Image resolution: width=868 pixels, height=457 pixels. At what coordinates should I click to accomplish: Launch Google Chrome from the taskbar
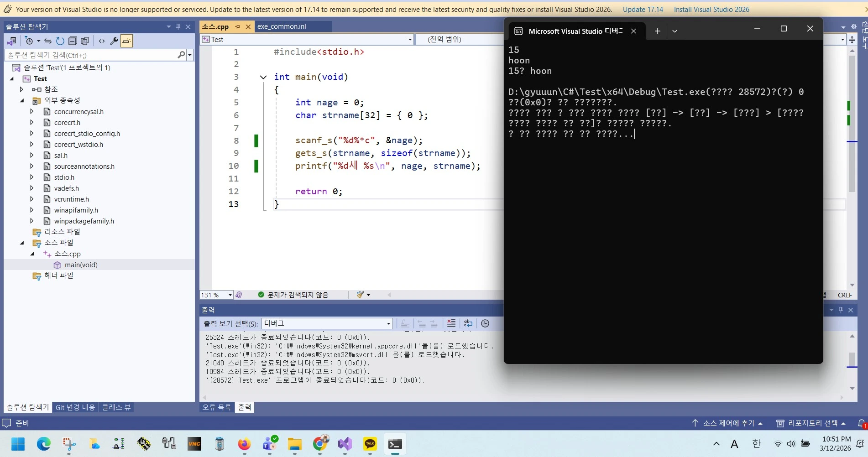tap(321, 444)
